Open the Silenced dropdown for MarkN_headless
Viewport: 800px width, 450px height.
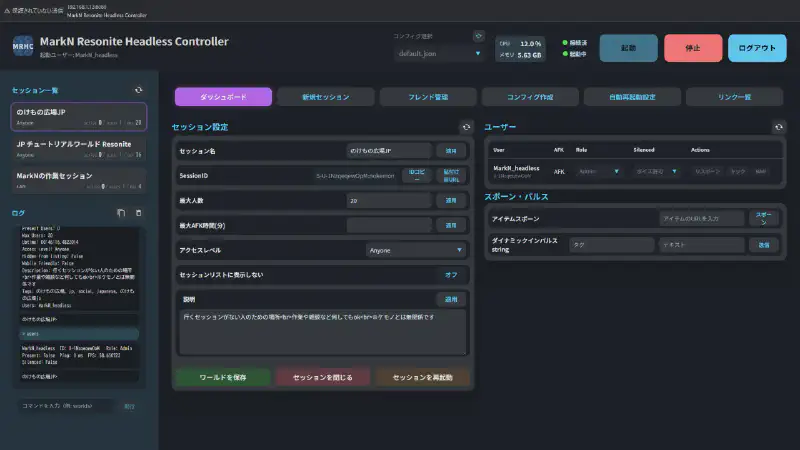656,171
